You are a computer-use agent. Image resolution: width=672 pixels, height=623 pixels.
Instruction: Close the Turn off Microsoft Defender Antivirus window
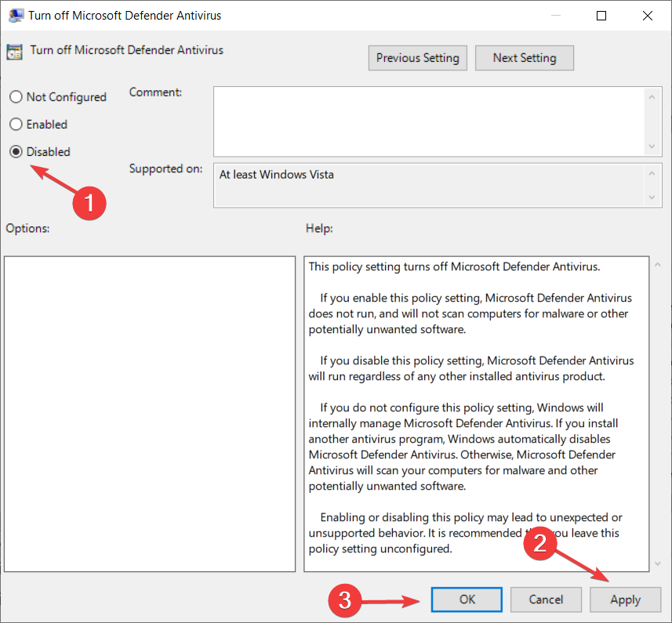pos(647,16)
